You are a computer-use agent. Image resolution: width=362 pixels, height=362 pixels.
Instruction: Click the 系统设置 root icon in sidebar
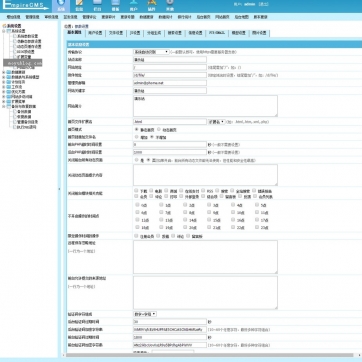click(x=4, y=26)
